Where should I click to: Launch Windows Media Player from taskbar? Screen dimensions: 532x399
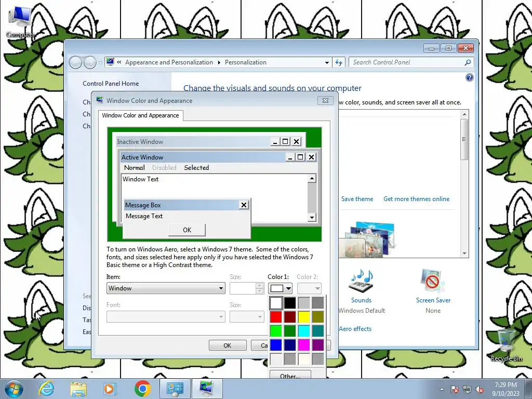pyautogui.click(x=110, y=389)
